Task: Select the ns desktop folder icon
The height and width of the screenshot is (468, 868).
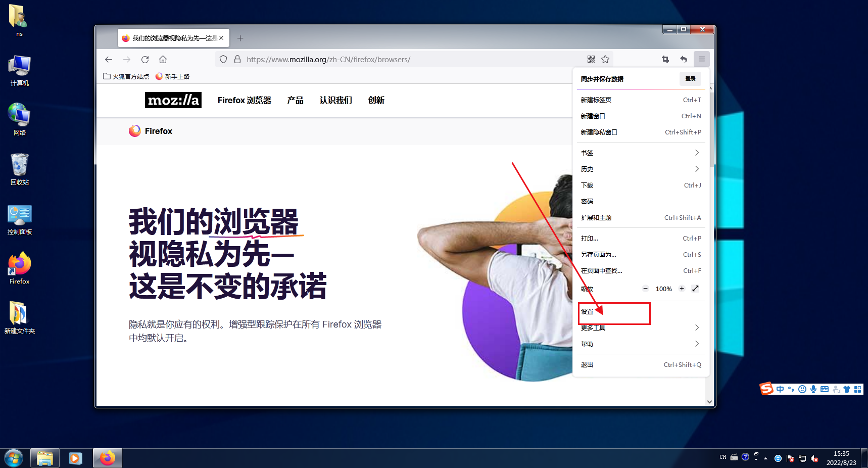Action: (19, 20)
